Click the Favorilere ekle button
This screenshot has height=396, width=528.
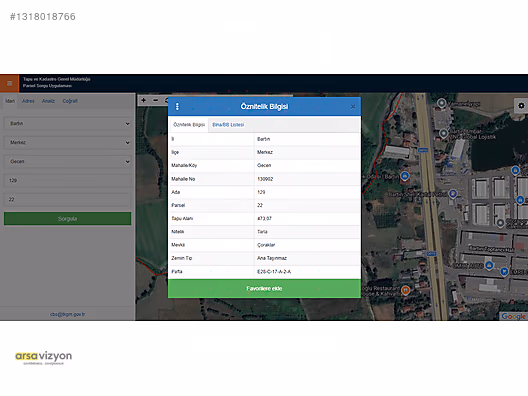[264, 289]
